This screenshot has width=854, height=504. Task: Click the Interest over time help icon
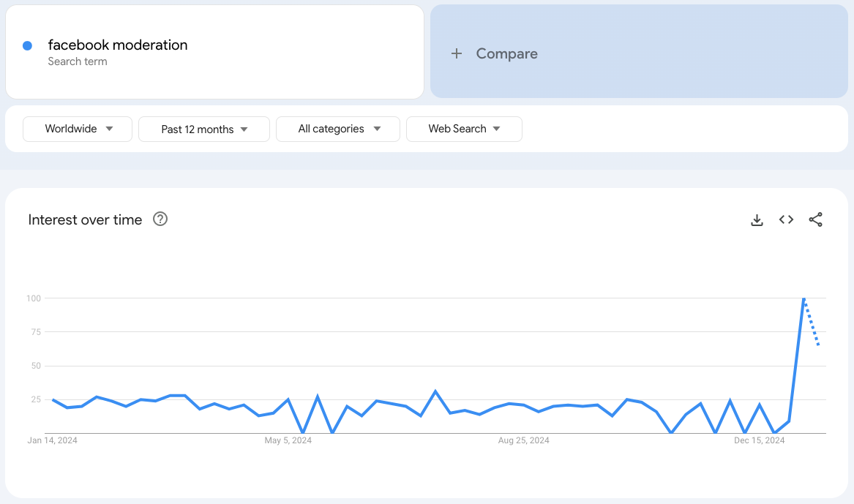(x=160, y=219)
